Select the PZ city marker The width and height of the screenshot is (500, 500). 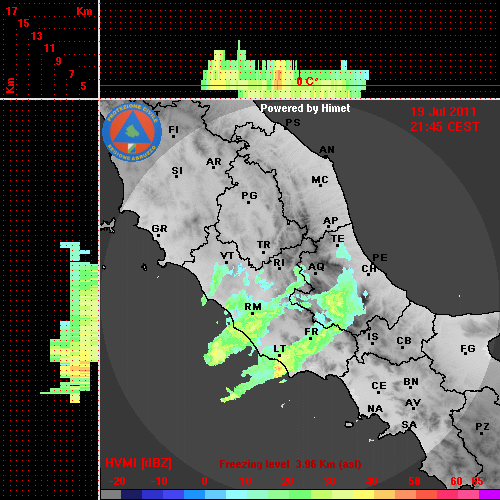click(482, 433)
